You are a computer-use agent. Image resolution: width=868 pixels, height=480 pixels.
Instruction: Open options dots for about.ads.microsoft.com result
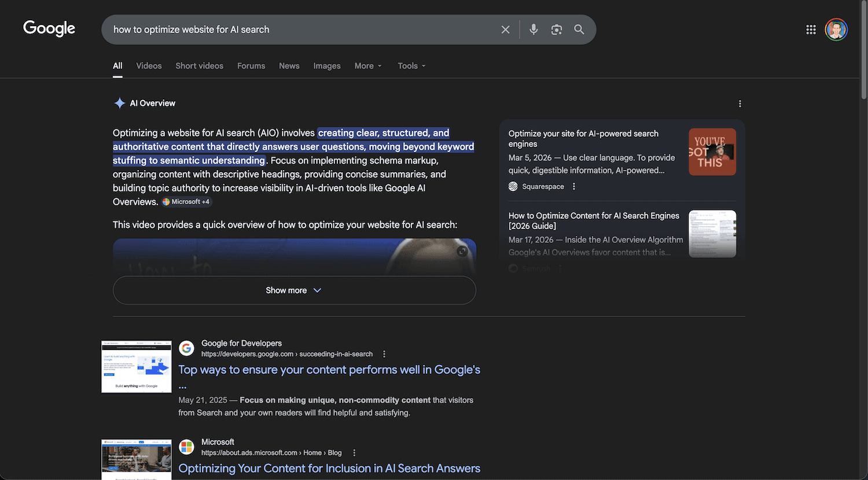coord(354,453)
